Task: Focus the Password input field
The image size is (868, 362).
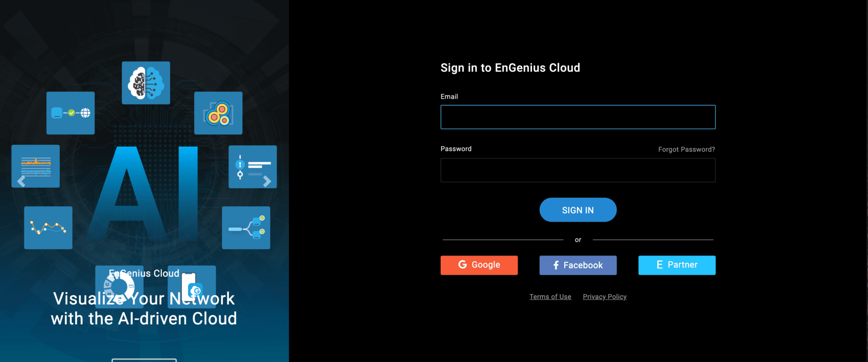Action: 578,170
